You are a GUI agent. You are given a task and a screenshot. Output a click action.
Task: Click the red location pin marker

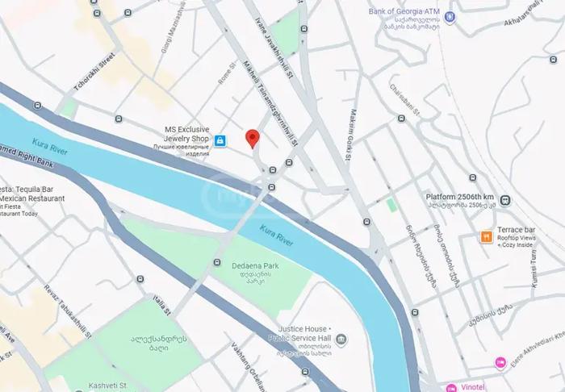coord(252,139)
